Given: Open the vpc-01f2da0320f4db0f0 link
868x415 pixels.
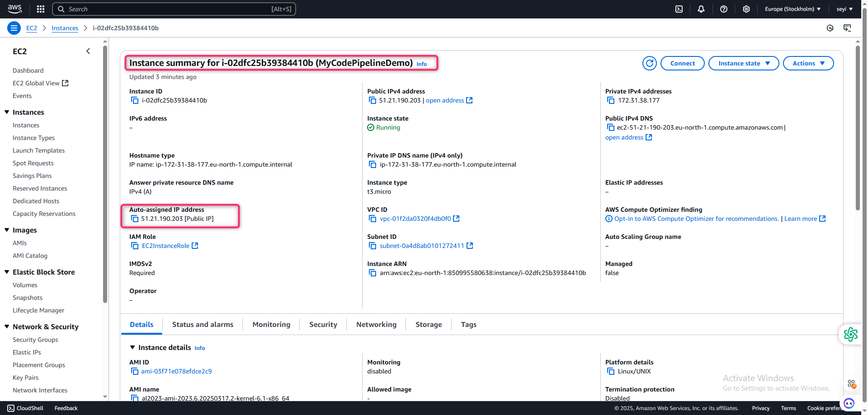Looking at the screenshot, I should (x=420, y=219).
